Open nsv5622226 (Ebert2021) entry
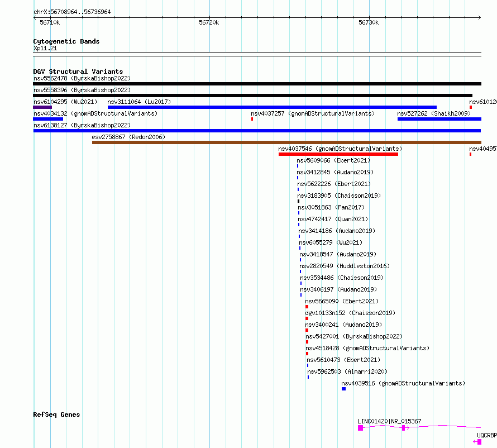497x448 pixels. click(x=334, y=184)
